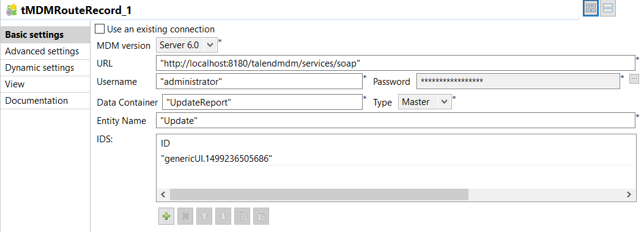Click the Entity Name field
This screenshot has width=644, height=232.
coord(396,120)
